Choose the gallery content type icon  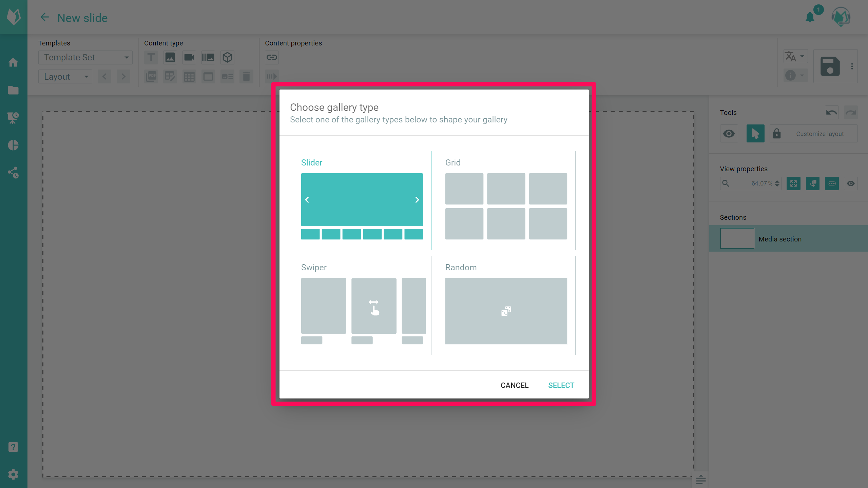pyautogui.click(x=208, y=57)
